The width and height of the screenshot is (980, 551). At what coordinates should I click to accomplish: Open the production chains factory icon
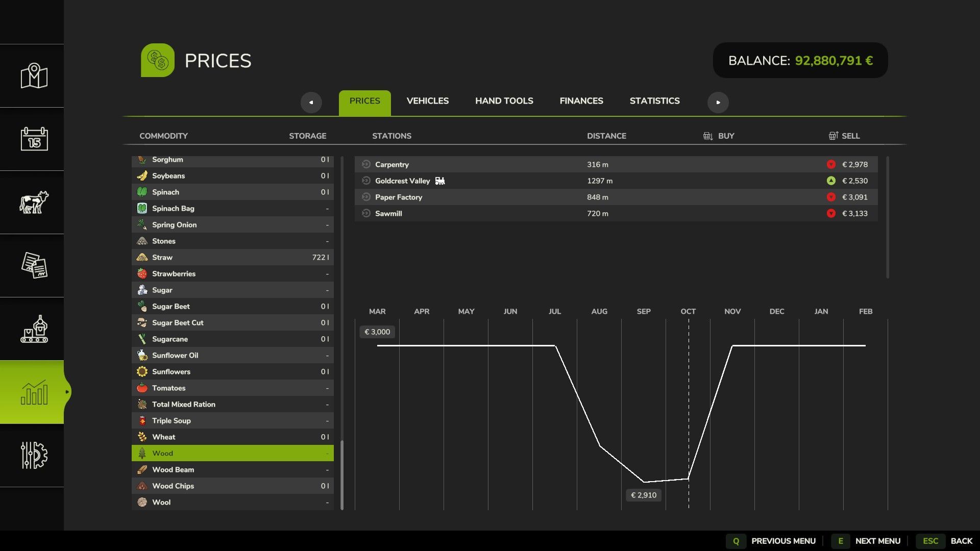tap(34, 329)
